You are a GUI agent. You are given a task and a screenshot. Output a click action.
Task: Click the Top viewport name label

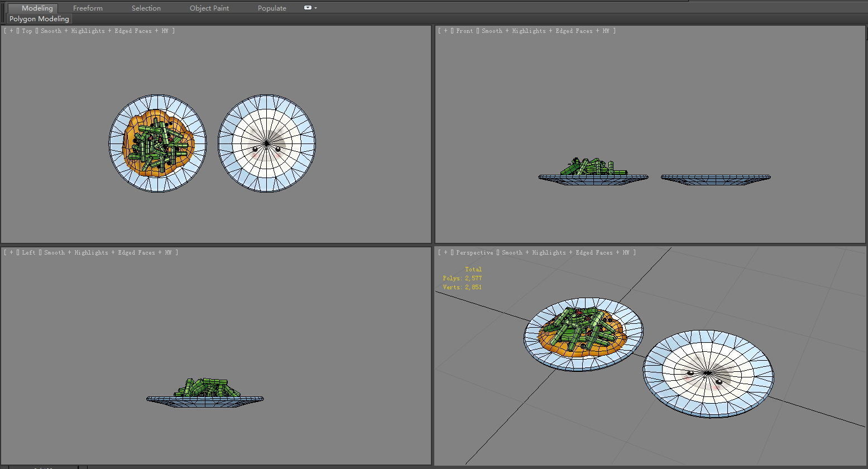click(x=27, y=31)
